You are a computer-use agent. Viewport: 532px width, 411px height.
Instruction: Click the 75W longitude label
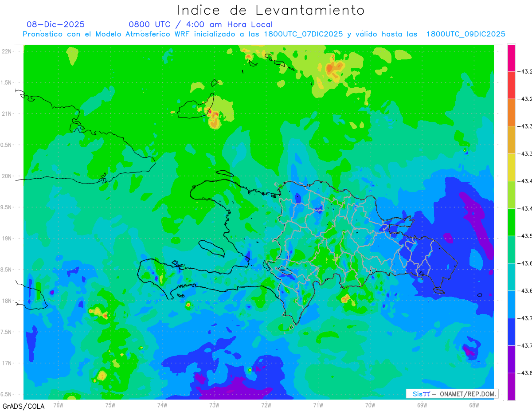point(110,405)
